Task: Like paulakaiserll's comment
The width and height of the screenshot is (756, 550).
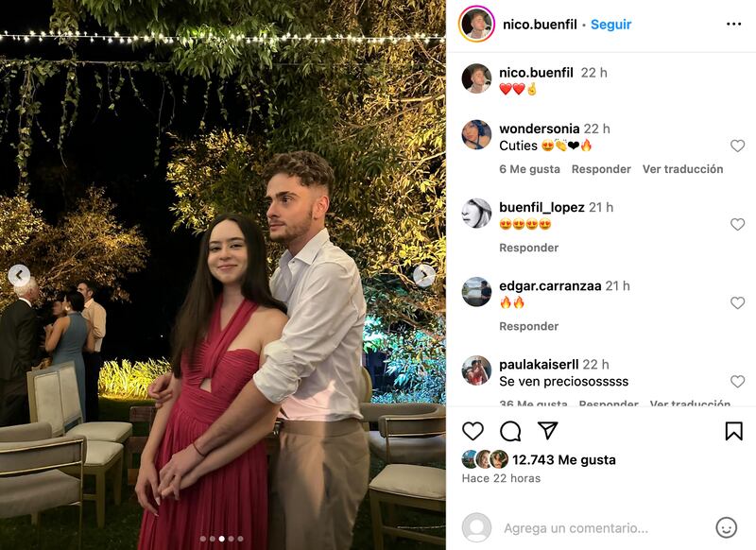Action: pyautogui.click(x=737, y=381)
